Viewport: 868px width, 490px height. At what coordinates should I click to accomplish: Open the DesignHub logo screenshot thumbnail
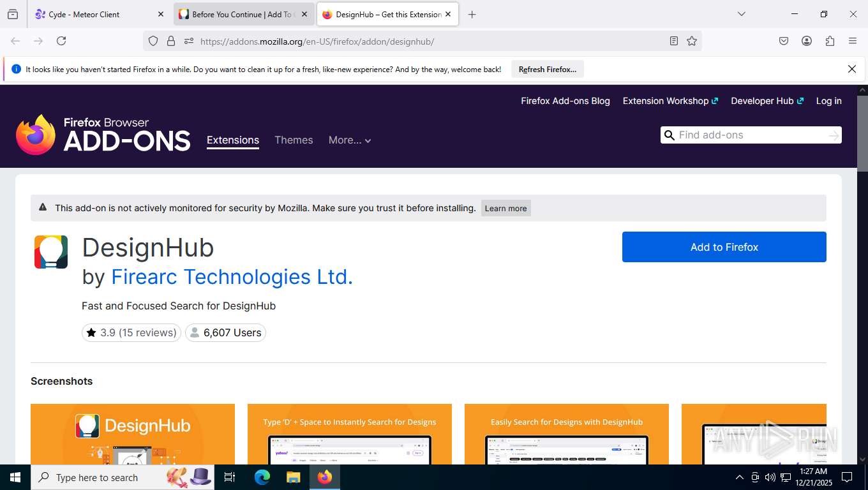tap(133, 434)
